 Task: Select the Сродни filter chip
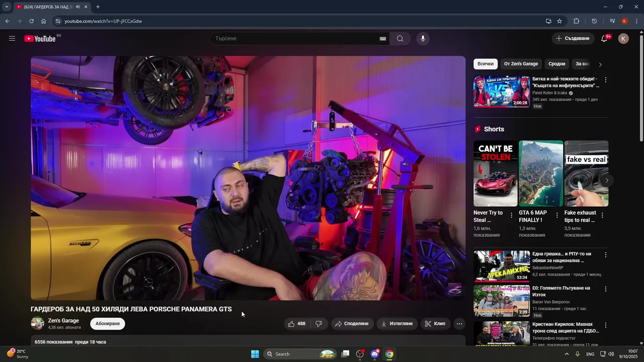(556, 64)
